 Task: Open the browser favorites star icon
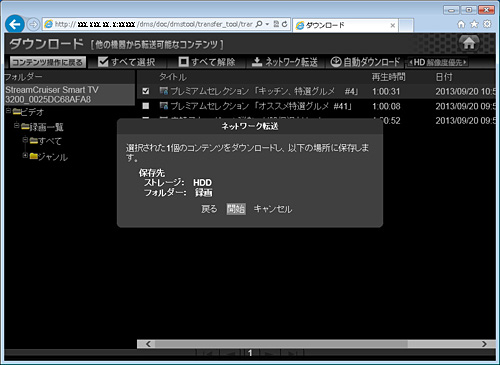pos(474,24)
